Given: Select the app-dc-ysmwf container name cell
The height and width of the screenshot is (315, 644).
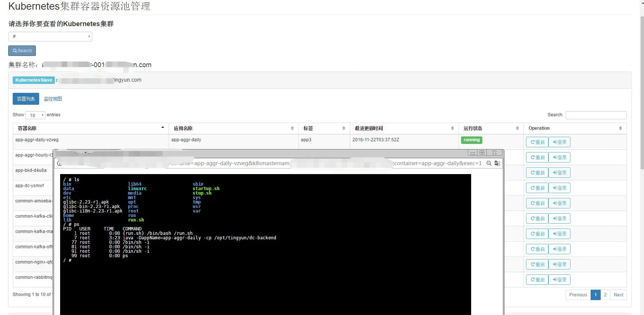Looking at the screenshot, I should point(29,186).
